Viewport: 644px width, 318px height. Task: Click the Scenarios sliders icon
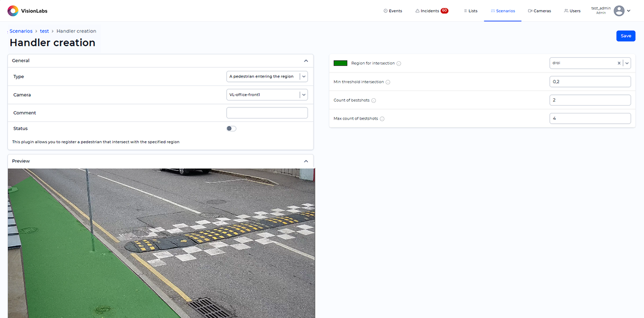click(493, 11)
